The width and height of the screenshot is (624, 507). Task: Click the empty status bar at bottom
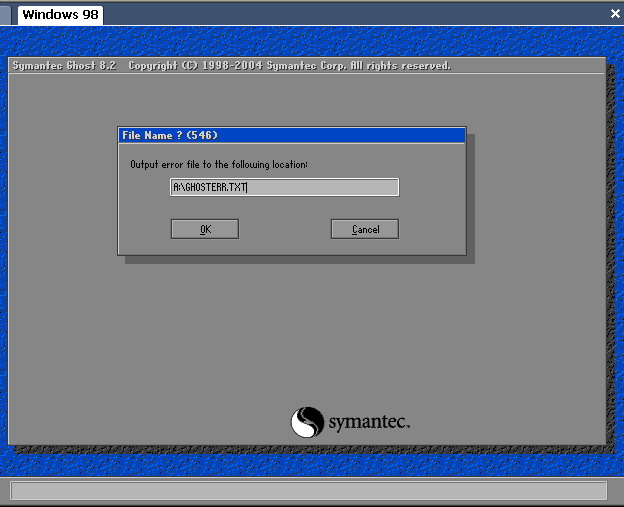(x=308, y=490)
